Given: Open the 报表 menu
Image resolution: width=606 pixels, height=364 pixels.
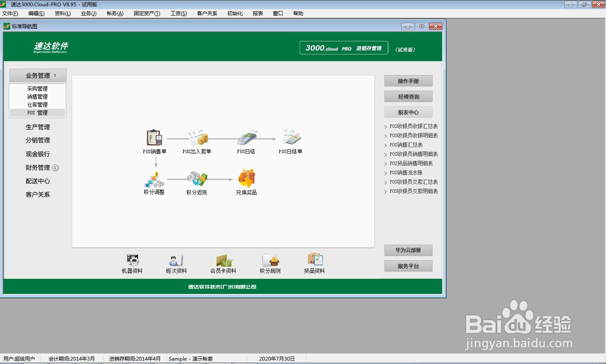Looking at the screenshot, I should [x=258, y=13].
